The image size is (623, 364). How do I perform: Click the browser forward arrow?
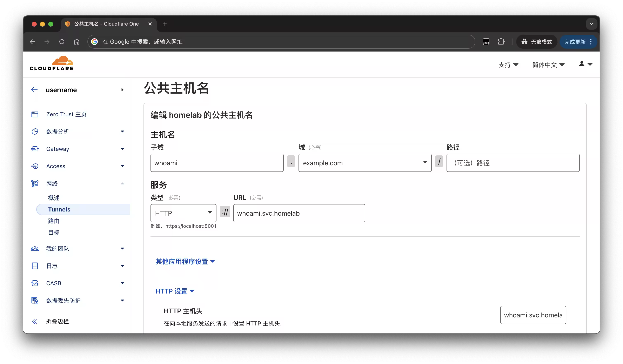(47, 42)
